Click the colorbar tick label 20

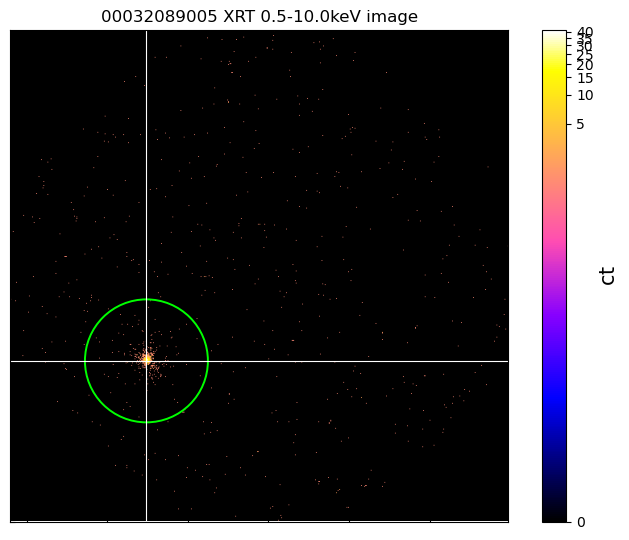[x=586, y=65]
